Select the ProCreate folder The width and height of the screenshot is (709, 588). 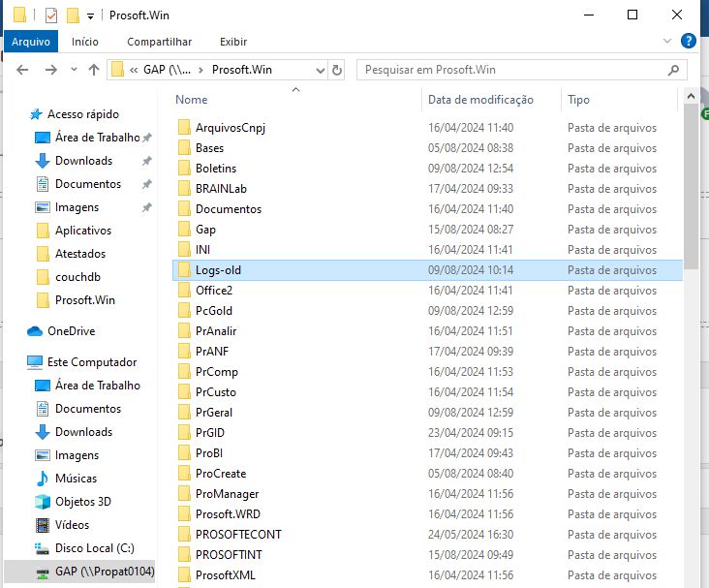point(221,474)
